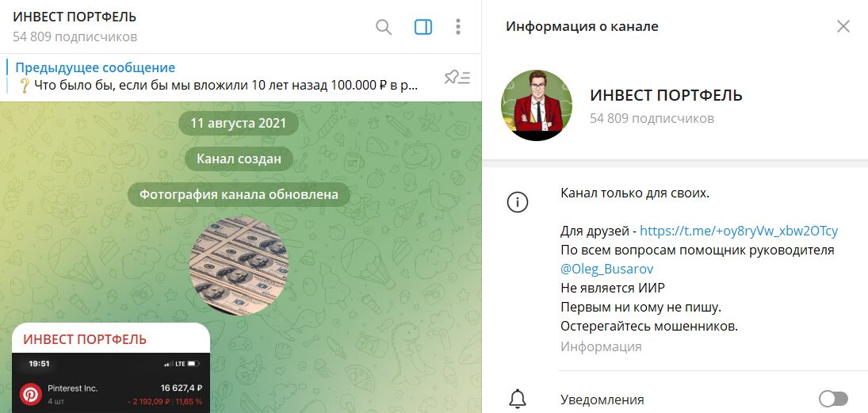Click the Pinterest logo in the screenshot

tap(31, 395)
